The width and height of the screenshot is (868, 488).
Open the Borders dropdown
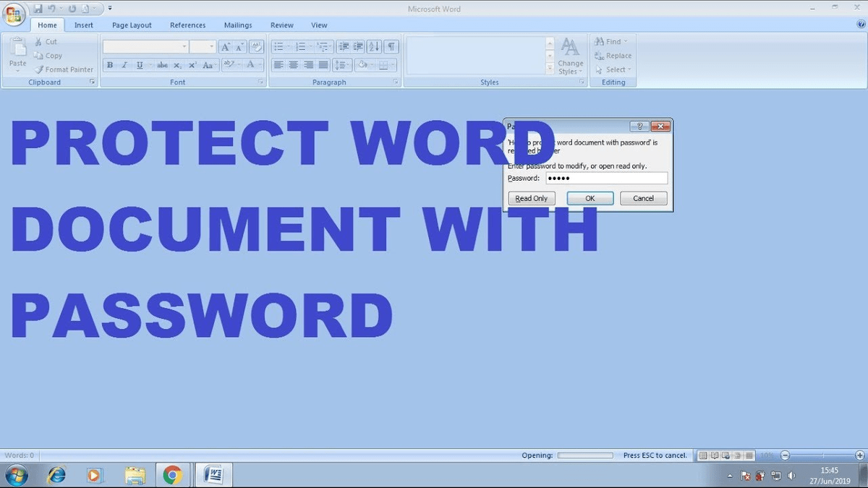coord(388,65)
